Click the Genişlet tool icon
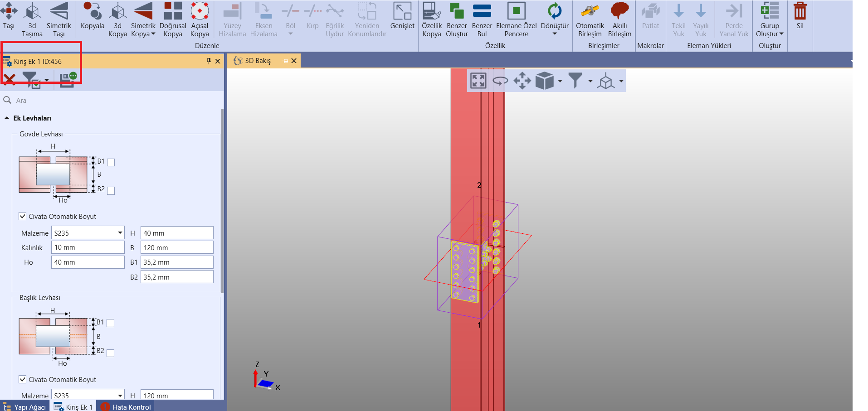The height and width of the screenshot is (411, 868). (402, 11)
